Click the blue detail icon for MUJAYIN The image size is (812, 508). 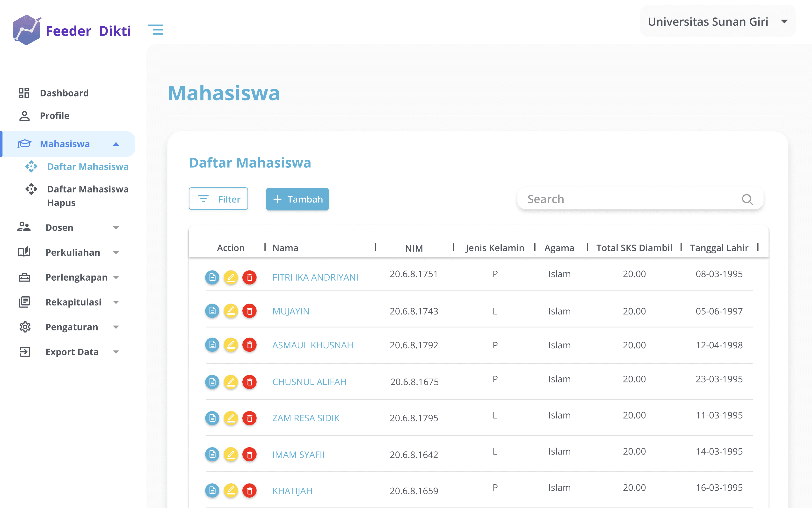(x=212, y=311)
